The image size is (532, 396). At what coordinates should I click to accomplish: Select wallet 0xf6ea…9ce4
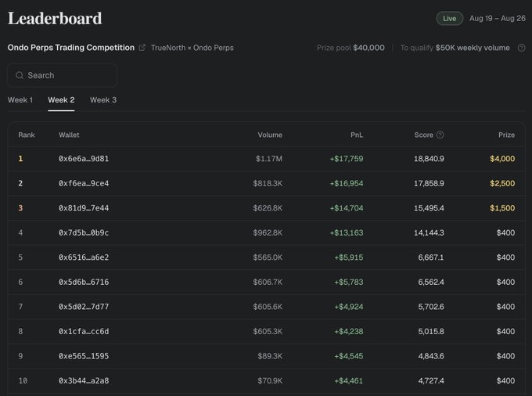84,183
